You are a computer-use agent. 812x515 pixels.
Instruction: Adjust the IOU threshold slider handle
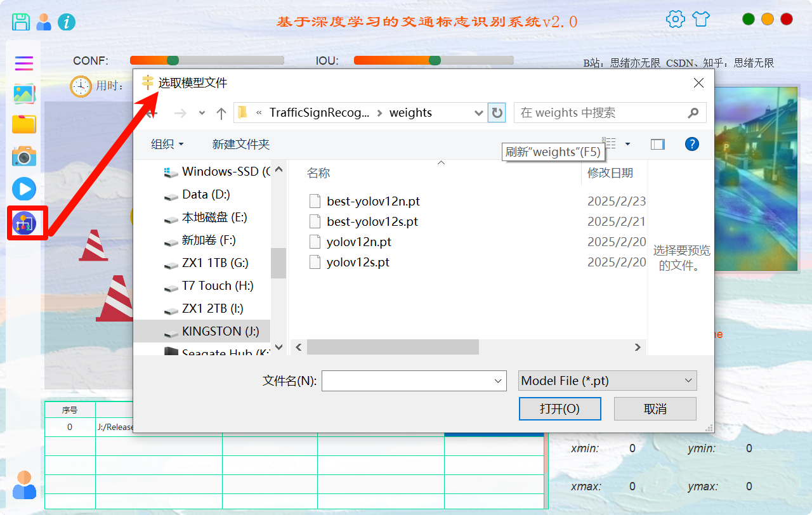pyautogui.click(x=435, y=60)
